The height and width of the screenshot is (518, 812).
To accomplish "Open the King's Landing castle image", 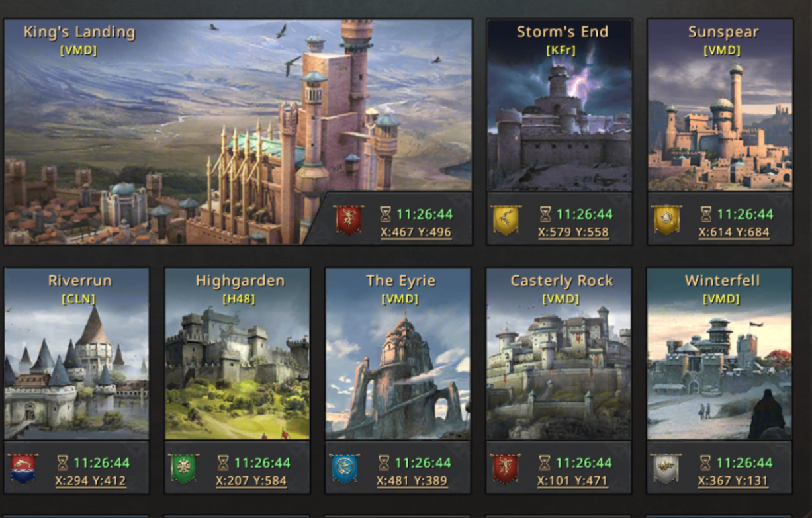I will pyautogui.click(x=238, y=132).
